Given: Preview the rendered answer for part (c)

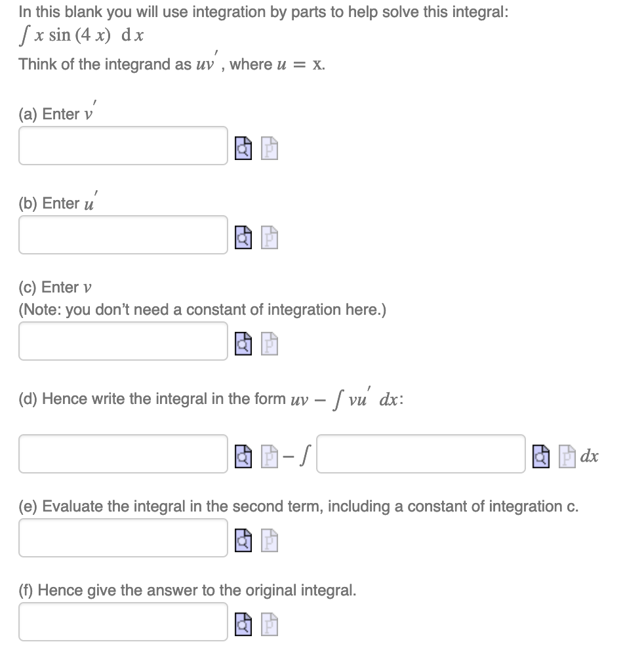Looking at the screenshot, I should pos(243,344).
